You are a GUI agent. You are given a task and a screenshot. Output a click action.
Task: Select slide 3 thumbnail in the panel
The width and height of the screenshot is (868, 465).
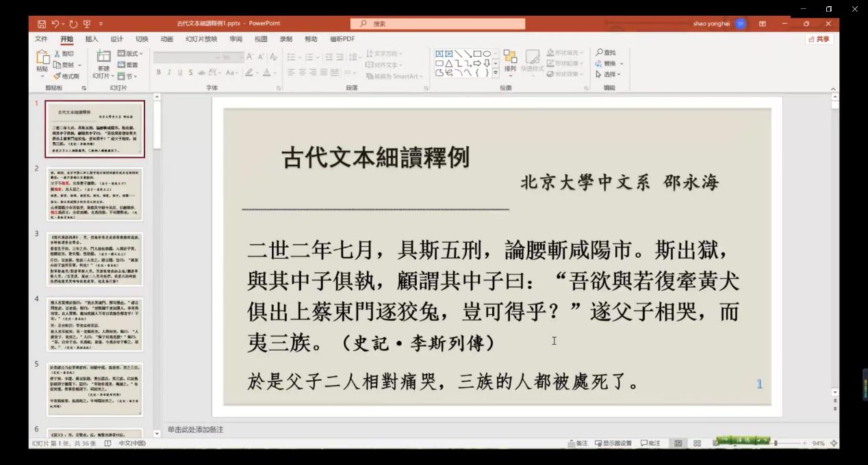(x=94, y=258)
